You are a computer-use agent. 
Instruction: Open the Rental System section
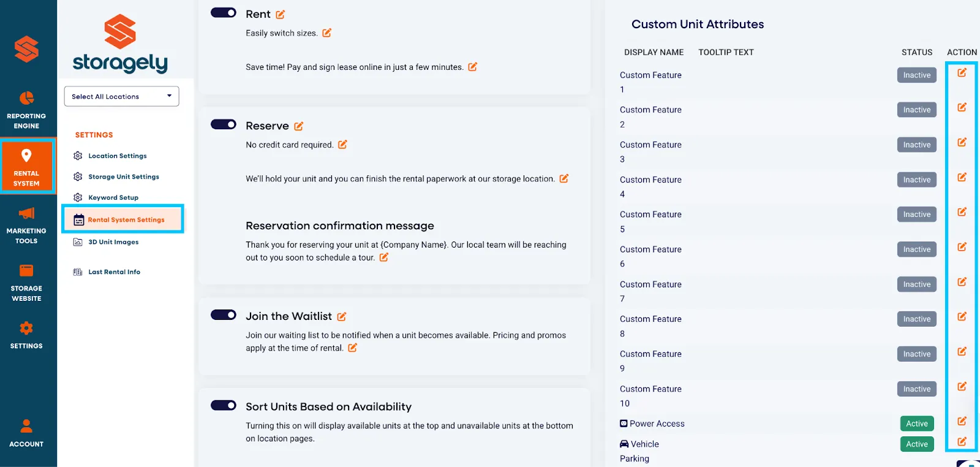(x=28, y=166)
